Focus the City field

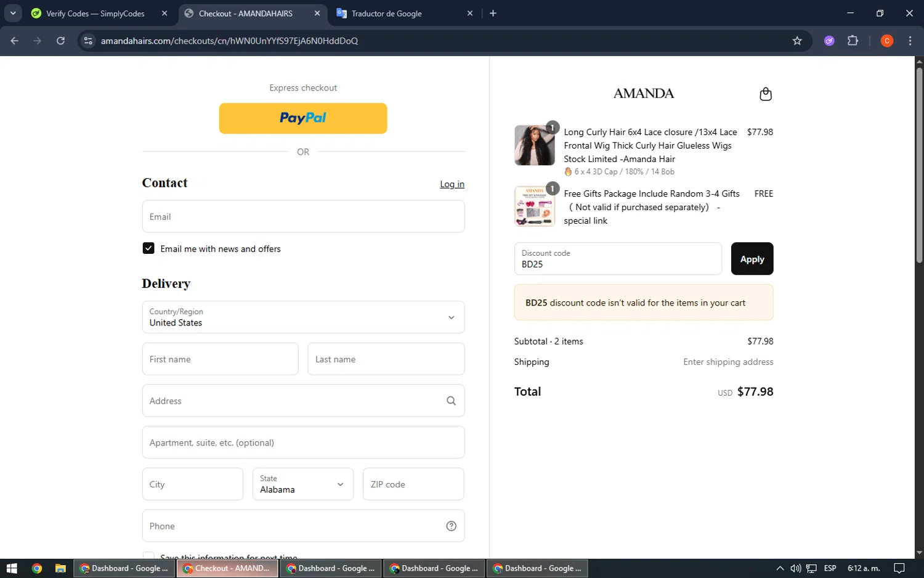(193, 484)
